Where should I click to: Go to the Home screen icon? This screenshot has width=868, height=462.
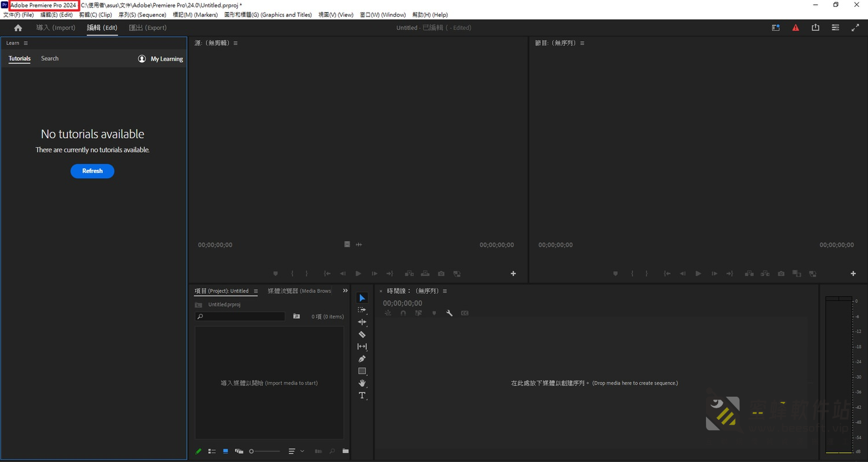point(18,28)
